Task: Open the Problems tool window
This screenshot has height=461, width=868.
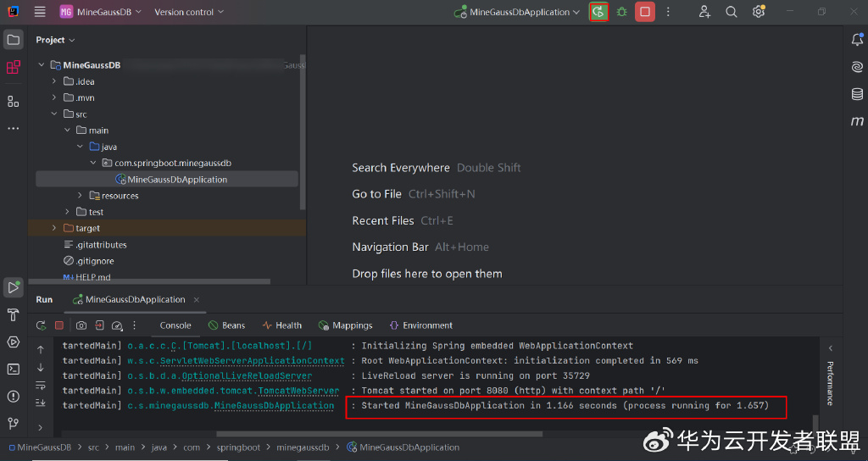Action: (14, 397)
